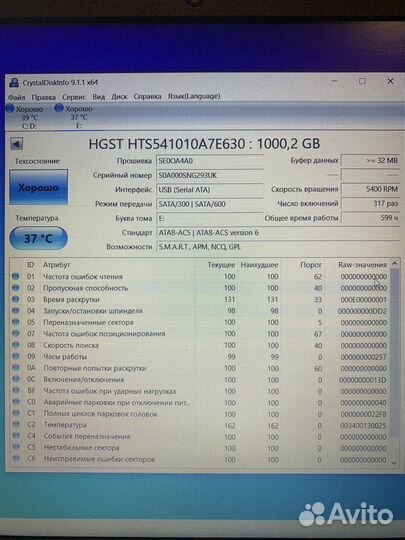The height and width of the screenshot is (540, 405).
Task: Click status dot for Температура C2 row
Action: [16, 425]
